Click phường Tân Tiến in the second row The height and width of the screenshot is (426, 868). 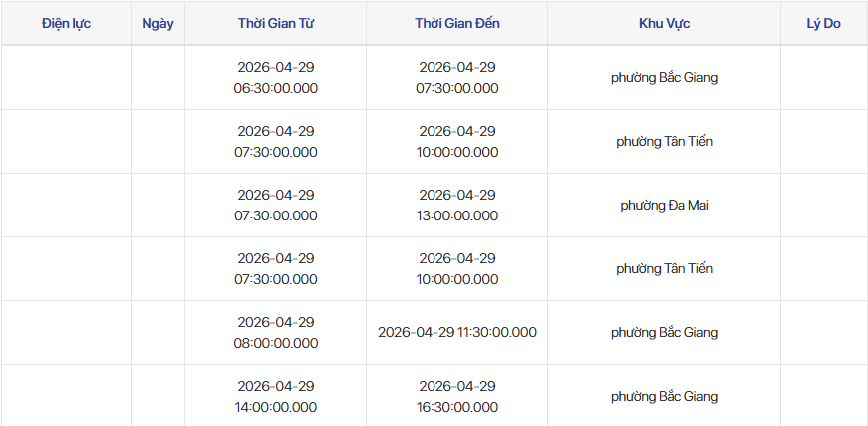[x=665, y=142]
